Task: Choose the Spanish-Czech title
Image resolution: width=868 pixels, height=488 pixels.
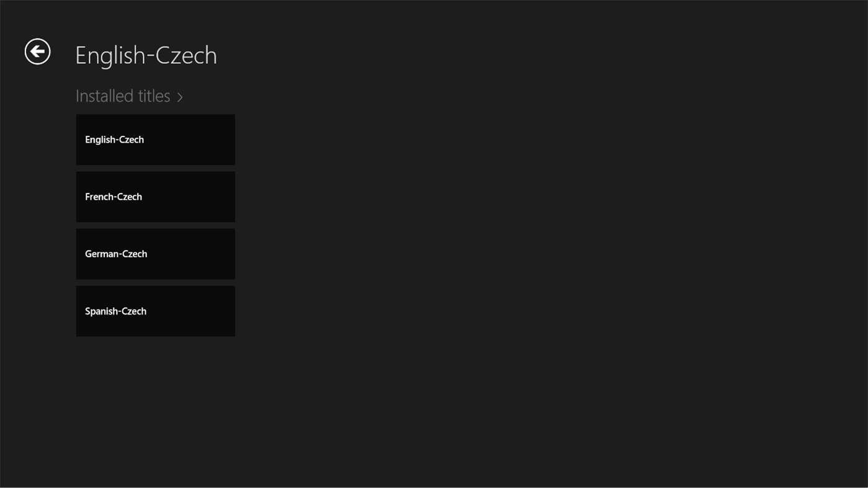Action: pos(155,311)
